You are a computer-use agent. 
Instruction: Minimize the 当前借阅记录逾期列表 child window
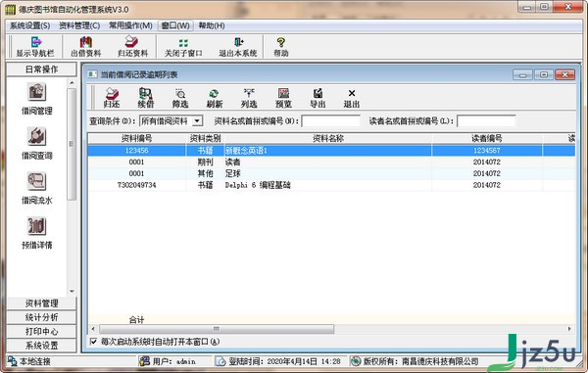(522, 74)
